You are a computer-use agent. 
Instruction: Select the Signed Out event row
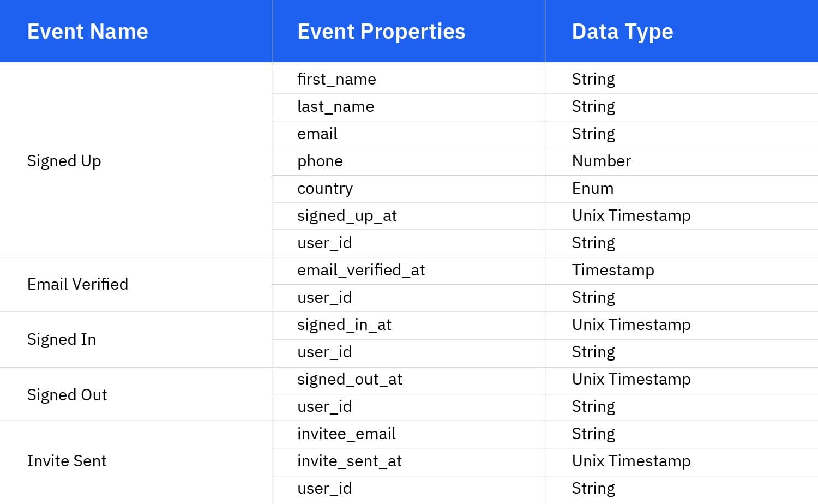67,394
